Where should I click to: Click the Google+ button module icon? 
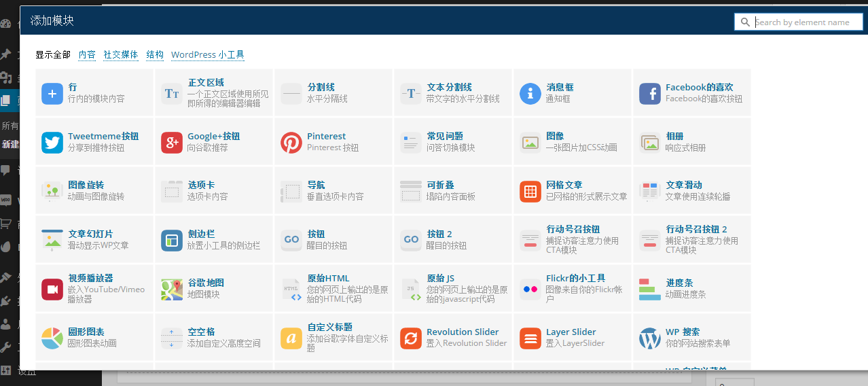(172, 143)
